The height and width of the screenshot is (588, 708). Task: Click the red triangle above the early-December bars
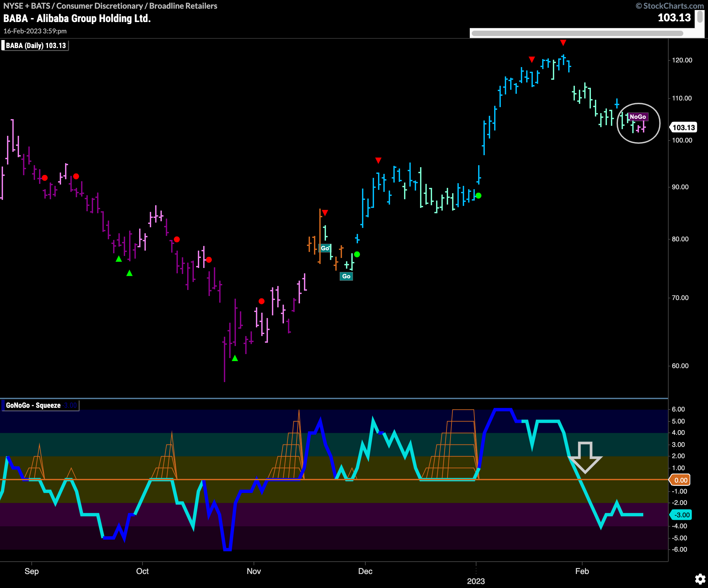tap(378, 160)
